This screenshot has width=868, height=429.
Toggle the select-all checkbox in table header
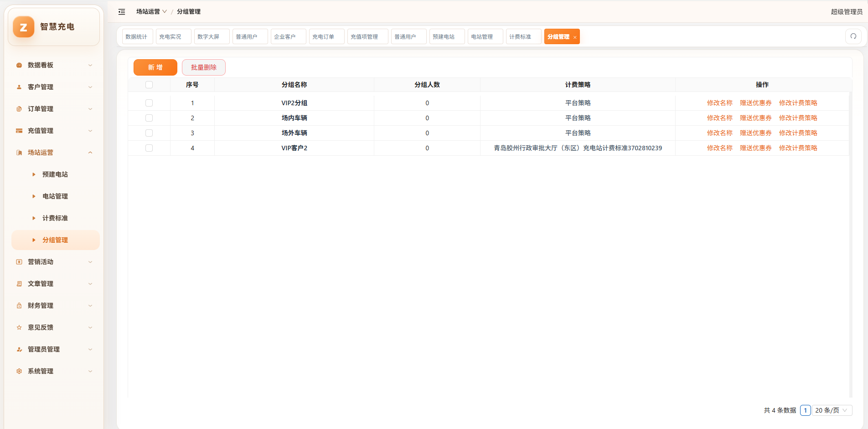coord(149,85)
